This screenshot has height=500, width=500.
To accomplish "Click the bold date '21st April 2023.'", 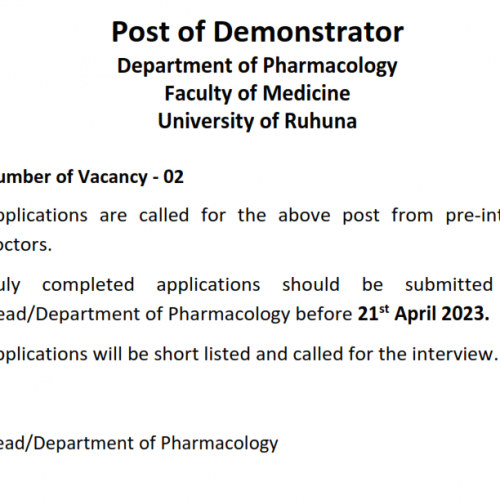I will pyautogui.click(x=423, y=314).
